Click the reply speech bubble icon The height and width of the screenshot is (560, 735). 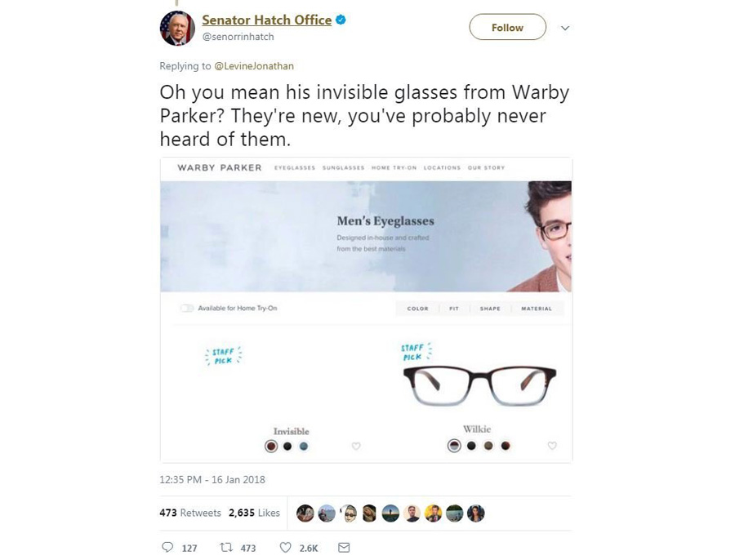coord(167,547)
